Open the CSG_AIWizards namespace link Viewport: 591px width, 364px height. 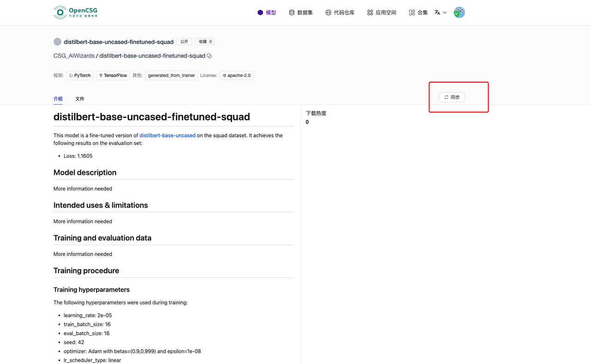tap(74, 56)
